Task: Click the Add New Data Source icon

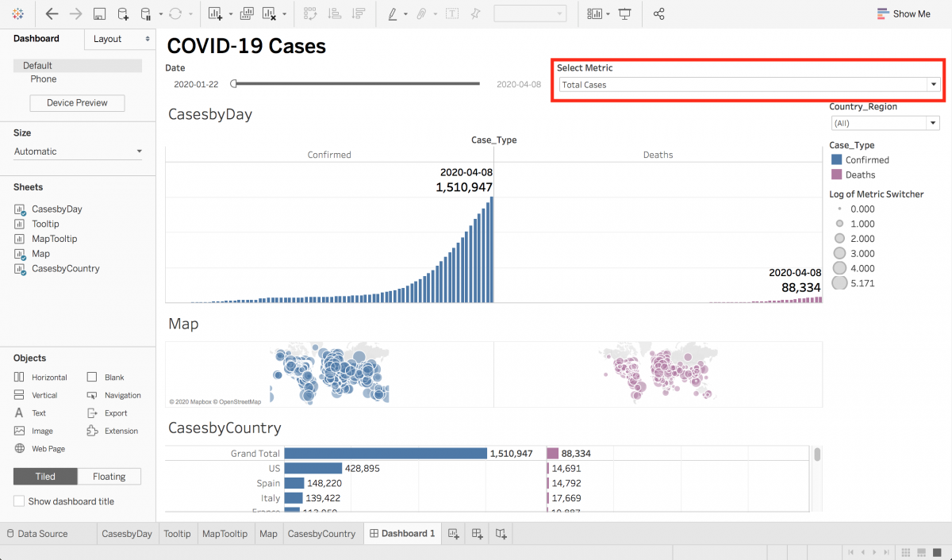Action: (123, 13)
